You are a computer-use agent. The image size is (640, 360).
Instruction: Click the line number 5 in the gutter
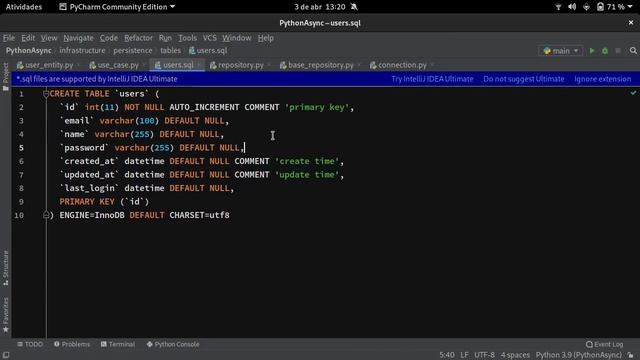21,148
